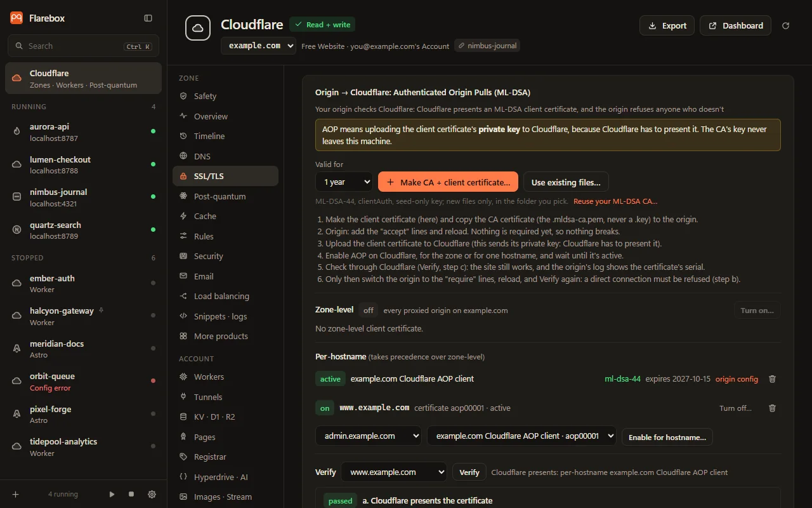Go to Load balancing

(x=225, y=296)
